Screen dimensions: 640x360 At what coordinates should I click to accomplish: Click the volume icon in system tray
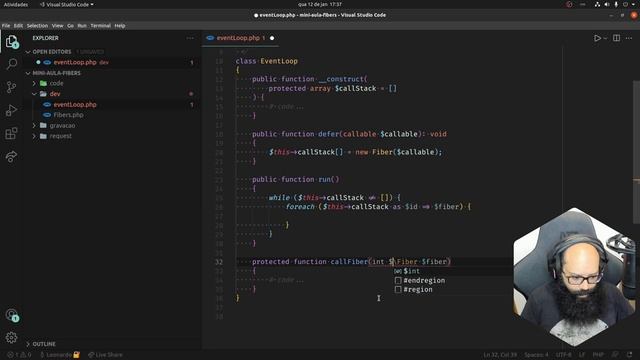[x=607, y=4]
